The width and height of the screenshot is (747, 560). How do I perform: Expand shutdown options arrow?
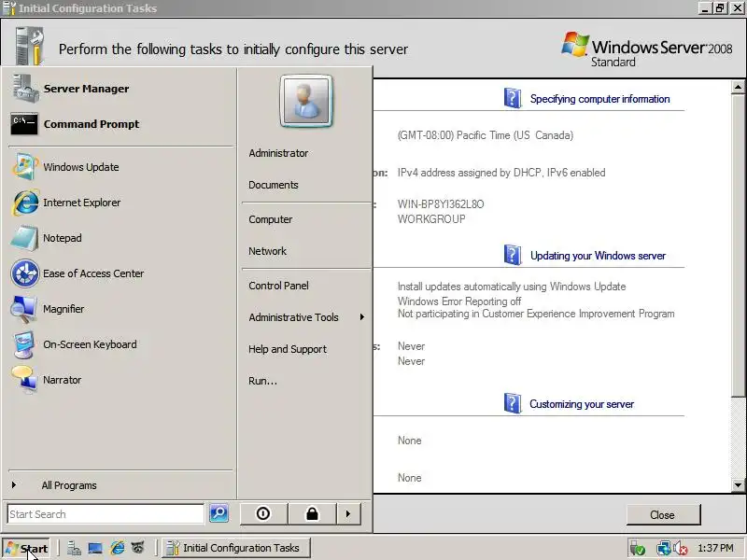(348, 514)
